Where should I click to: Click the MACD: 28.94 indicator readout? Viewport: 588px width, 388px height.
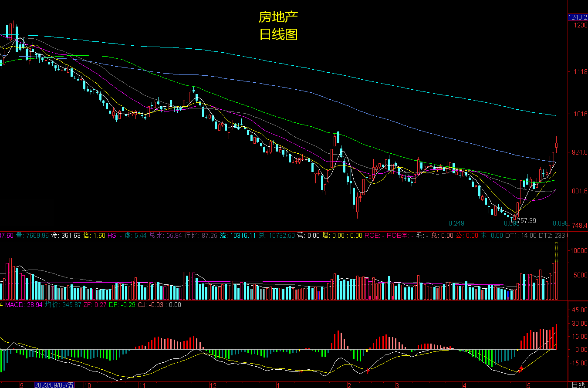[24, 305]
